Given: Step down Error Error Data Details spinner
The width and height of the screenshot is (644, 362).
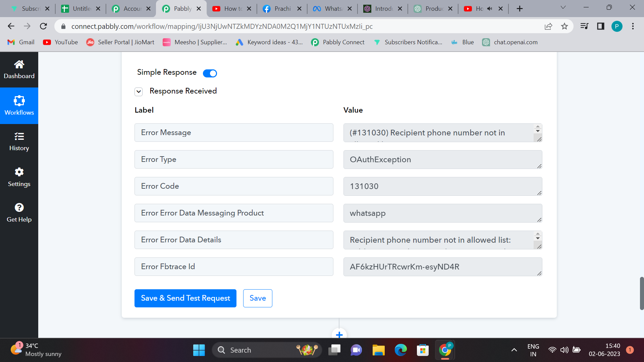Looking at the screenshot, I should point(538,238).
